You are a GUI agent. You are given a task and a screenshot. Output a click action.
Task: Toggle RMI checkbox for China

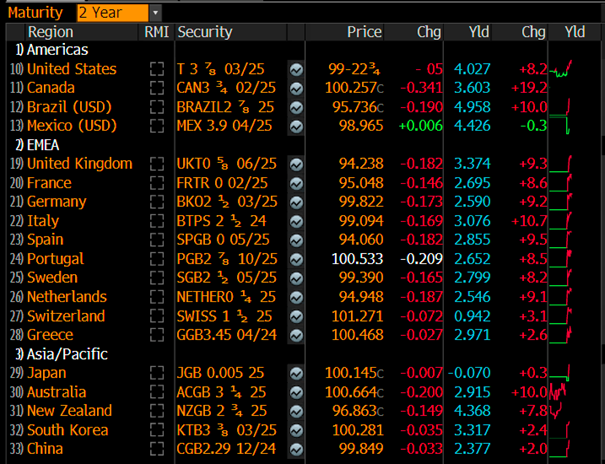157,449
